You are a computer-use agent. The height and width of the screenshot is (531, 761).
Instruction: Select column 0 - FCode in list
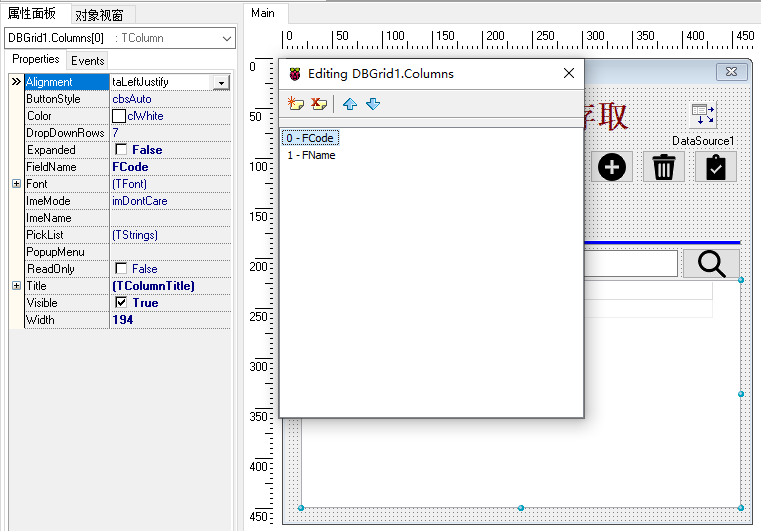coord(310,138)
